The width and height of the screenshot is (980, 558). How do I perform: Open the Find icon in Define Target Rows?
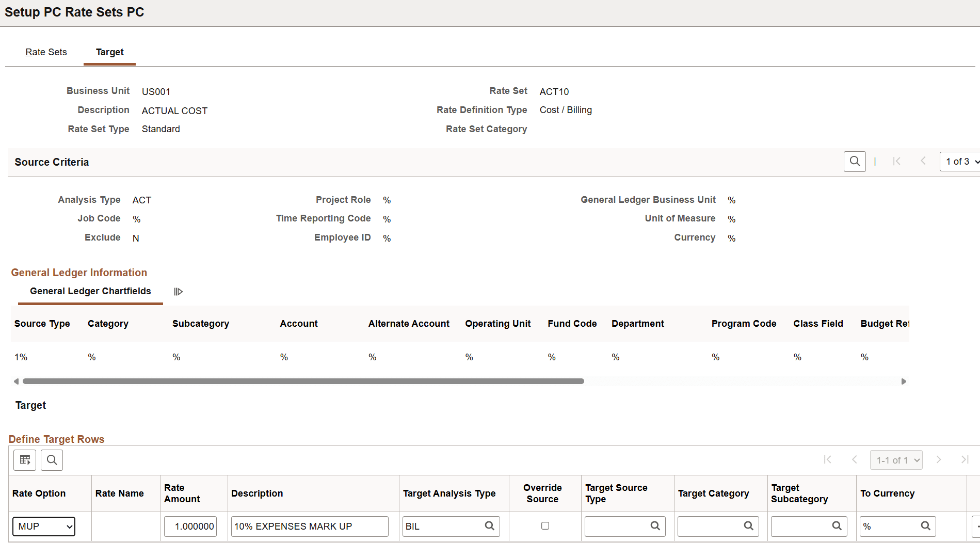tap(52, 460)
